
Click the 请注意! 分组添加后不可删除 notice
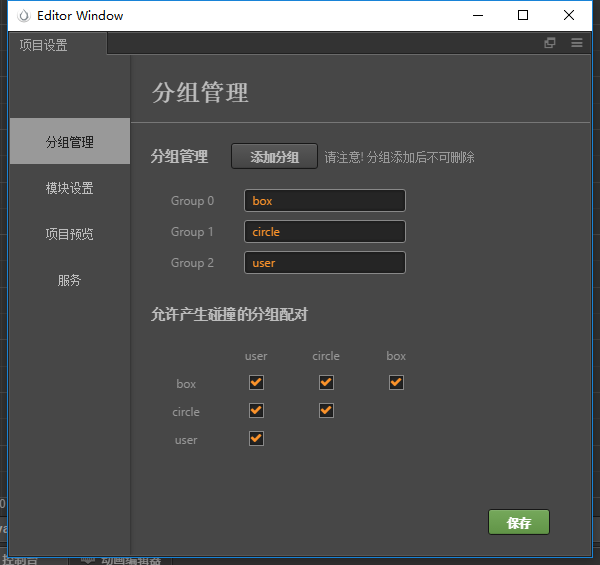click(x=399, y=157)
